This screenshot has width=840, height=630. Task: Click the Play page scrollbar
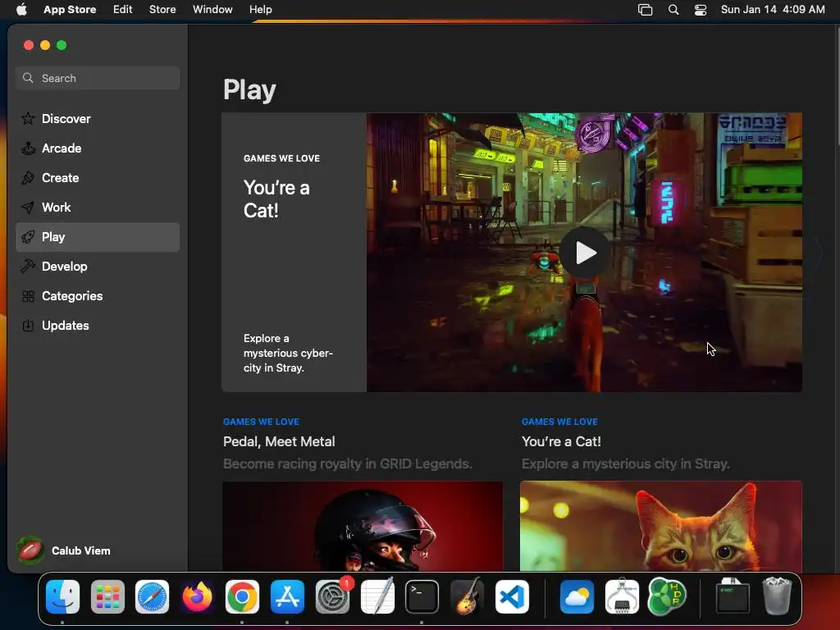tap(838, 85)
